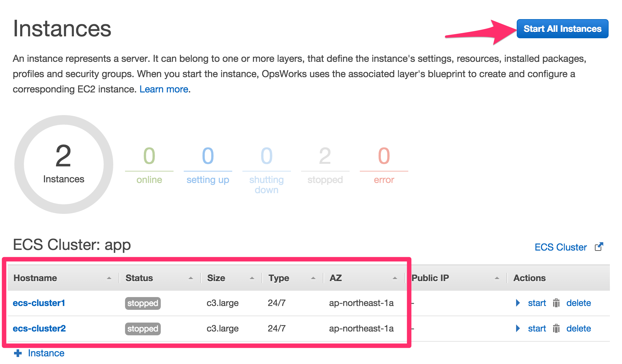Click the start triangle icon for ecs-cluster1
Image resolution: width=622 pixels, height=364 pixels.
tap(517, 303)
